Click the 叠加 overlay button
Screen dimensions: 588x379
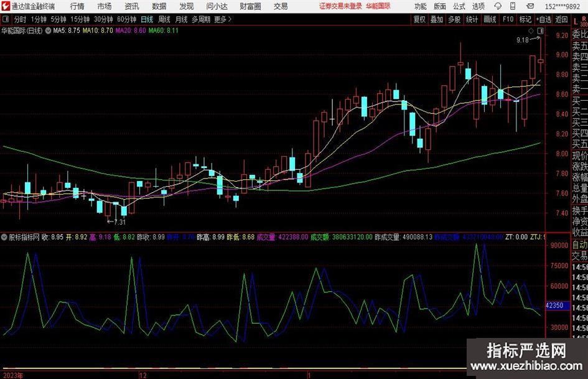pos(437,19)
